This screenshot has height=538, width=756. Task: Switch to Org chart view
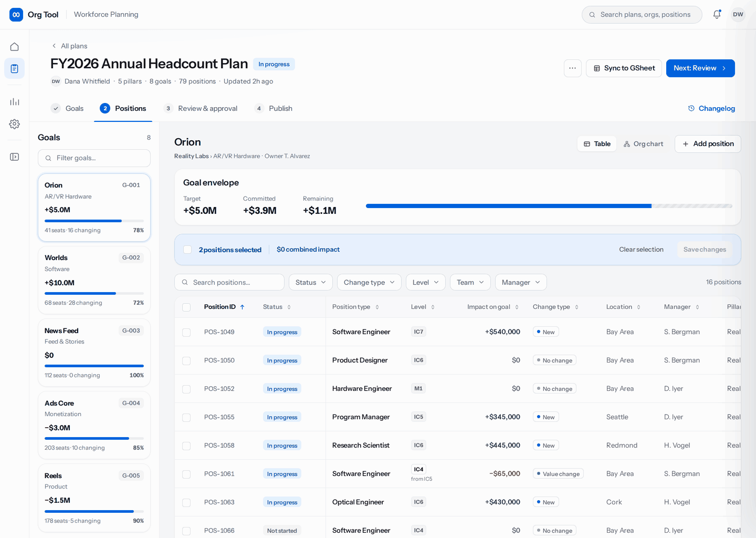click(643, 144)
